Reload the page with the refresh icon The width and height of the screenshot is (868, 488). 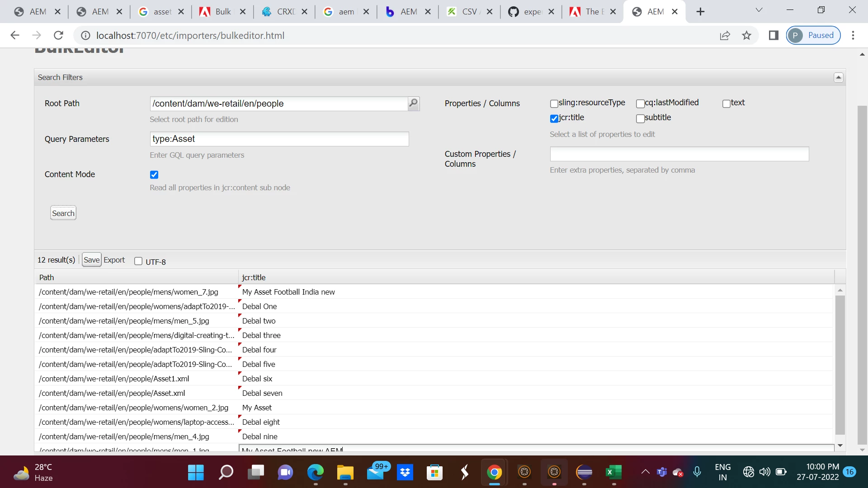58,35
